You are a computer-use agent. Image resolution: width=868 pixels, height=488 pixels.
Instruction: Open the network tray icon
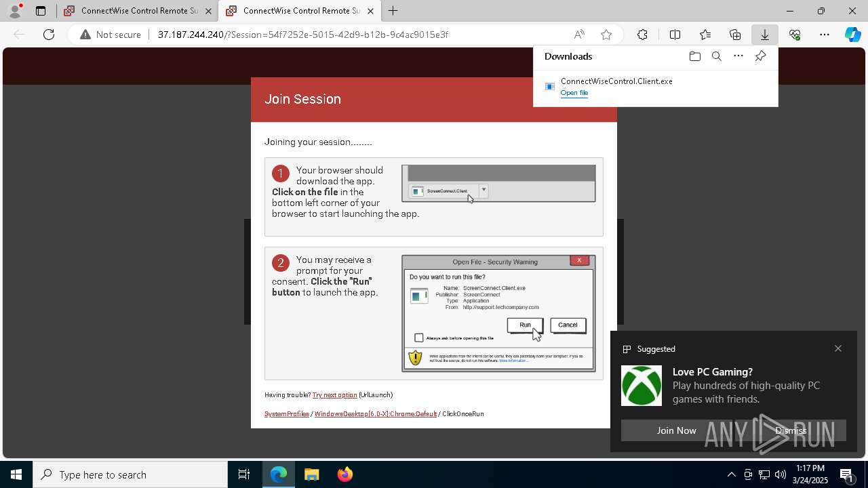point(764,474)
